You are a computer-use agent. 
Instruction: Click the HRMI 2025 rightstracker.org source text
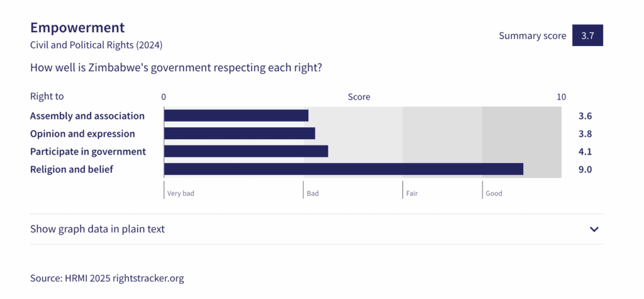(107, 278)
